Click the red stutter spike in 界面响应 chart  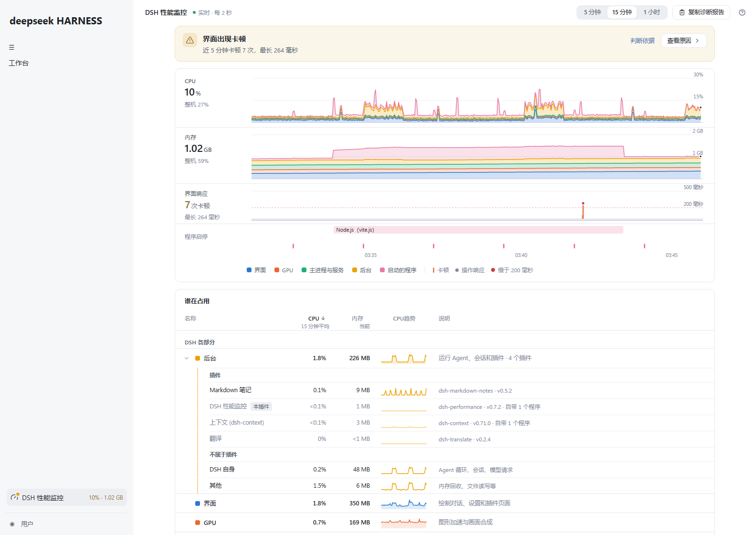tap(583, 211)
